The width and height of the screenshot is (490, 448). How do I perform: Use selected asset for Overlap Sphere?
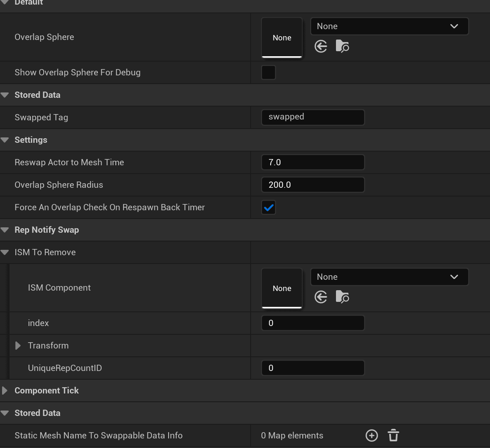point(321,47)
